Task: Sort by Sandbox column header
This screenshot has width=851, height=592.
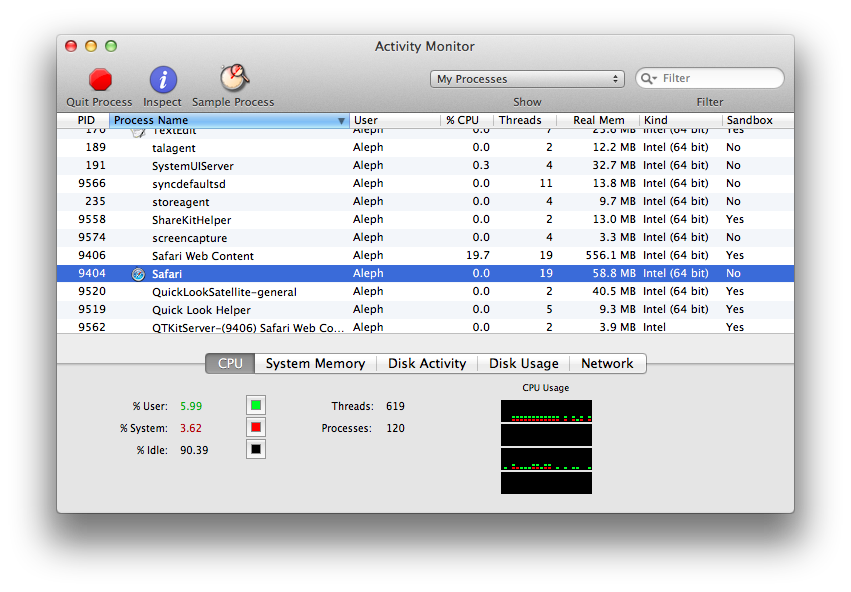Action: click(758, 120)
